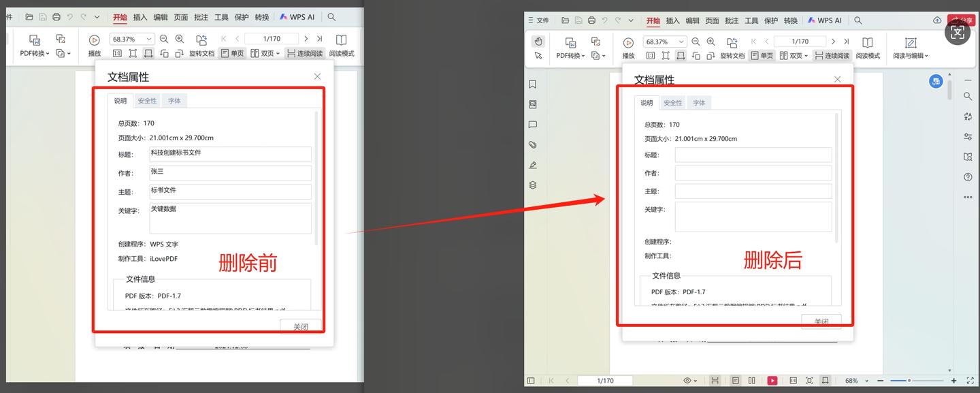Click 阅读模式 icon in left window

[341, 40]
